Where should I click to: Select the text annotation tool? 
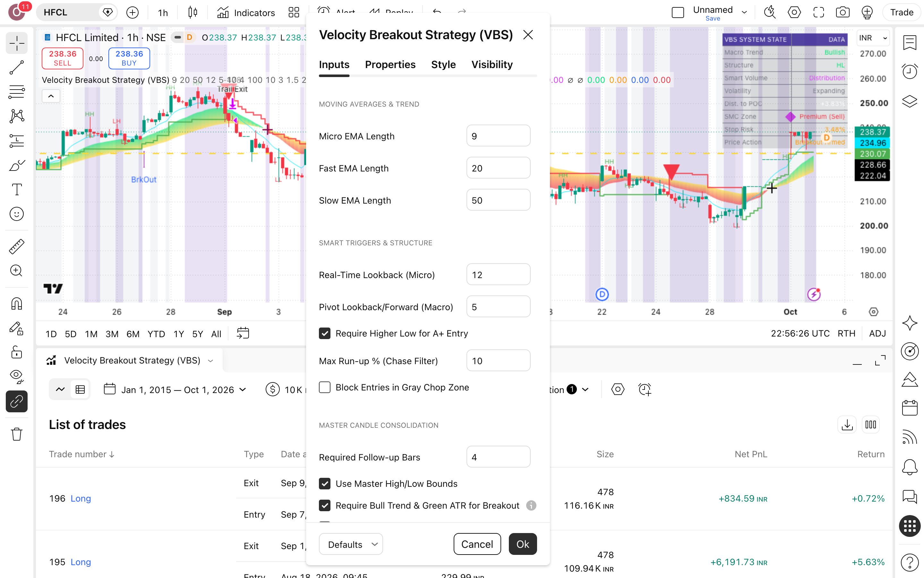(x=16, y=189)
